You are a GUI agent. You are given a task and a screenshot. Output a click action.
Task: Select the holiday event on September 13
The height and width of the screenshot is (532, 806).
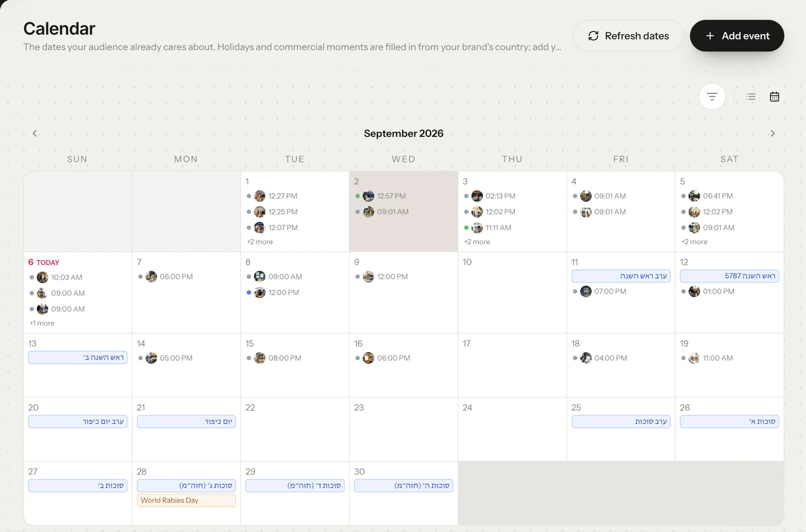click(78, 357)
